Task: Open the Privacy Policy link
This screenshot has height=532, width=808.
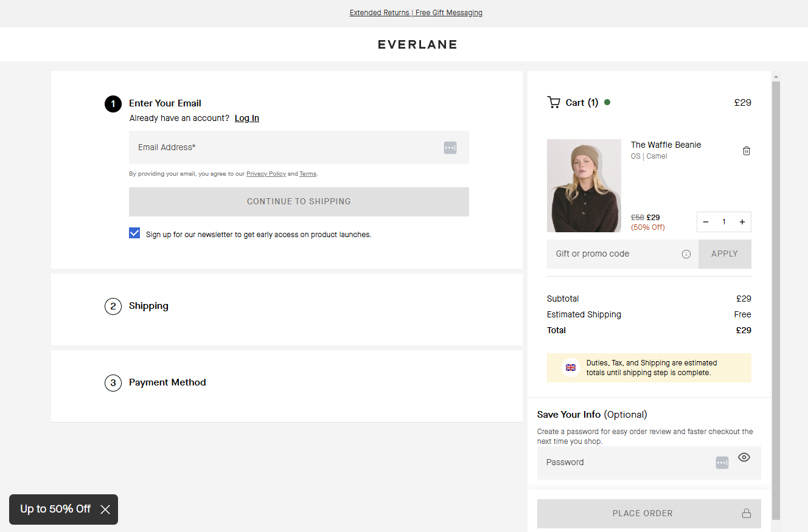Action: pos(266,174)
